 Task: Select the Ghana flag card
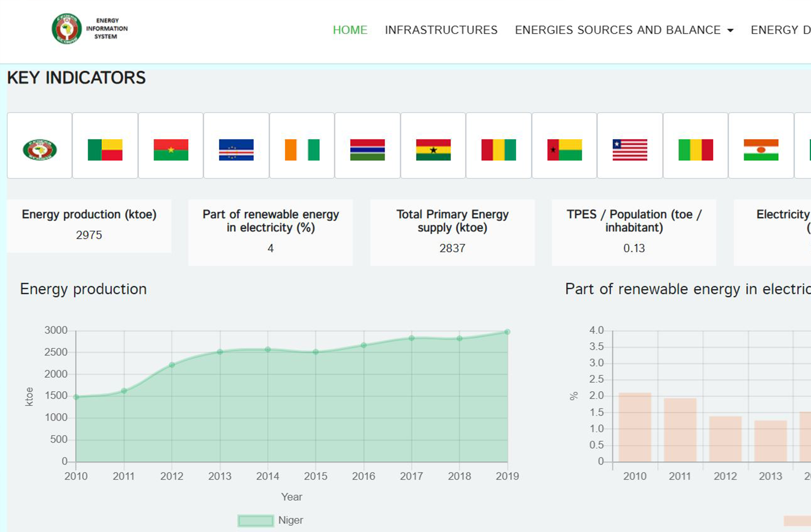pos(433,145)
